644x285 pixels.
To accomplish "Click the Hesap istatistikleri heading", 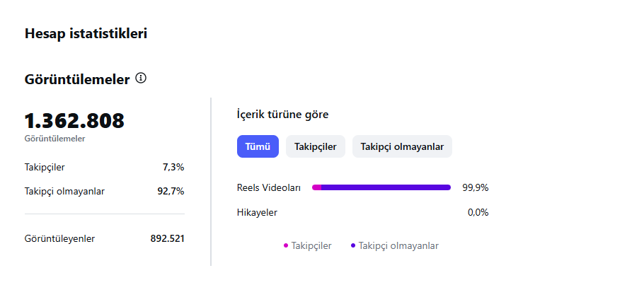I will [86, 34].
